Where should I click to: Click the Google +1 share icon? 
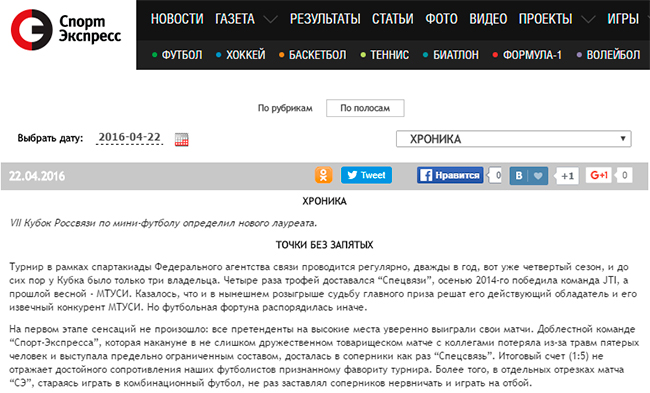(599, 175)
